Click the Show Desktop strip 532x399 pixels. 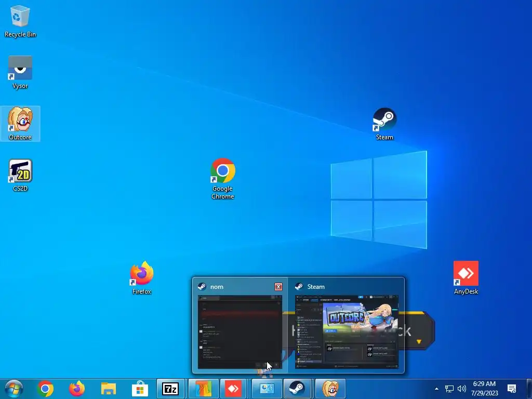click(530, 389)
